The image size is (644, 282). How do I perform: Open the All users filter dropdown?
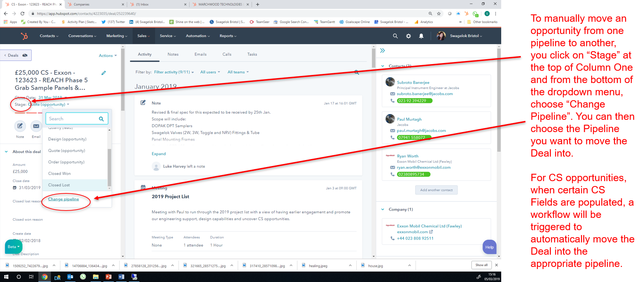click(x=210, y=72)
